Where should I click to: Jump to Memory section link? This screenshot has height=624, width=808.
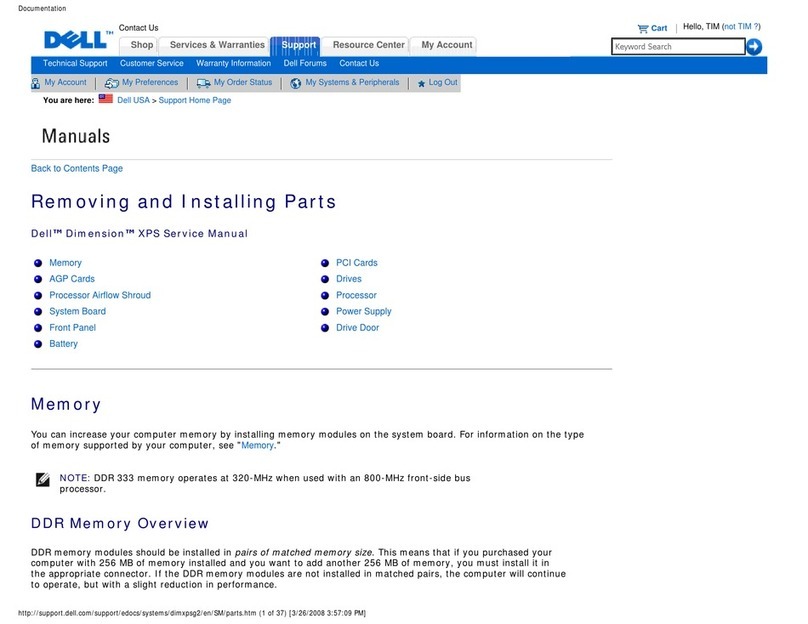pos(65,263)
